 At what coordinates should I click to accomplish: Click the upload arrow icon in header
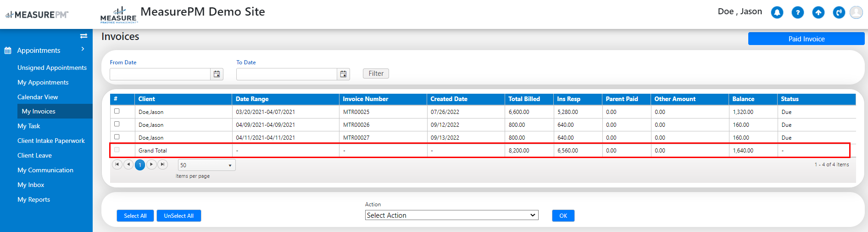818,12
